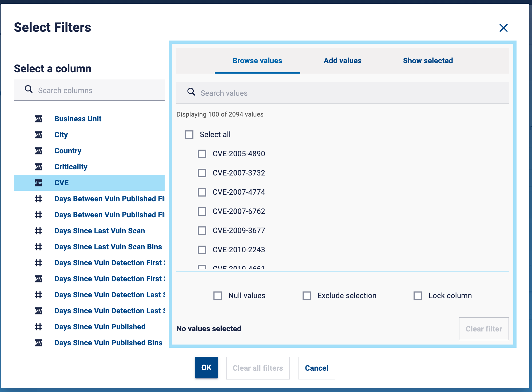Click the MV icon beside Days Since Vuln Published Bins
Viewport: 532px width, 392px height.
38,343
